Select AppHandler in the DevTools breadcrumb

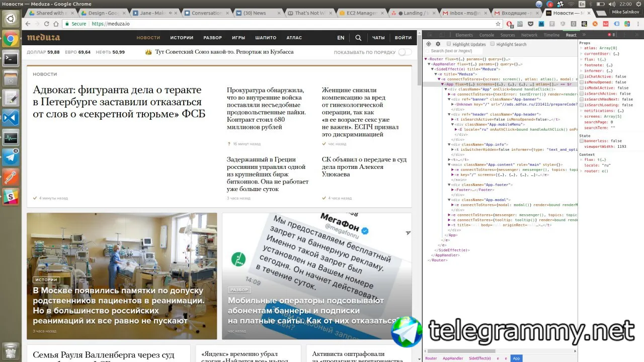[453, 358]
